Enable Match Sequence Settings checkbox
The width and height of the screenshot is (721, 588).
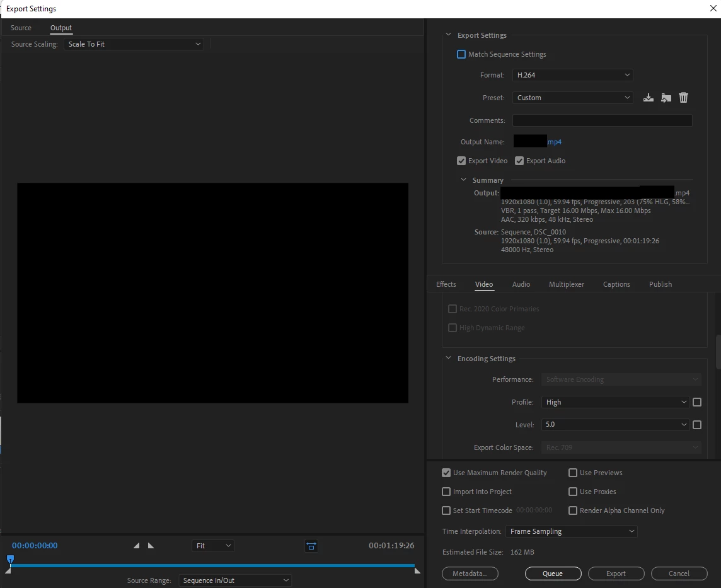click(x=461, y=54)
